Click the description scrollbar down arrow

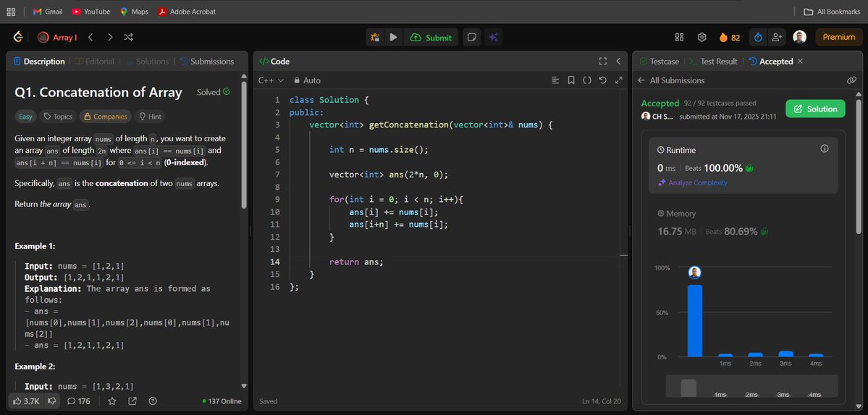[244, 386]
